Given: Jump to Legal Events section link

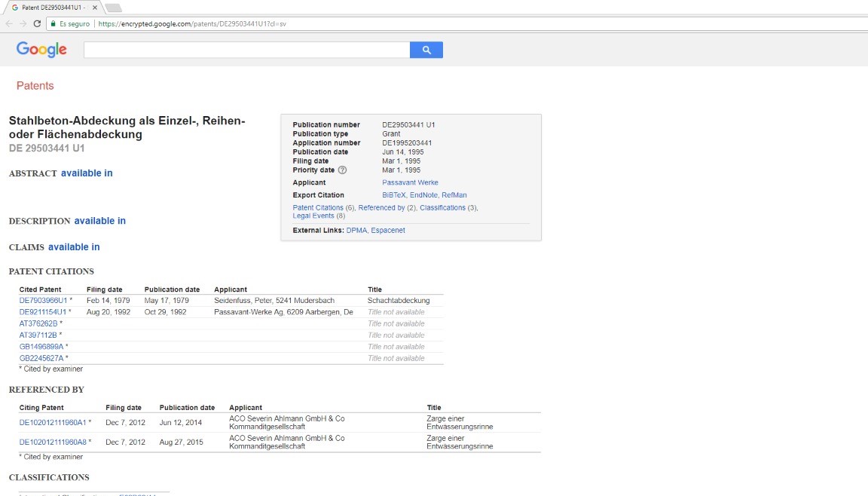Looking at the screenshot, I should click(x=313, y=216).
